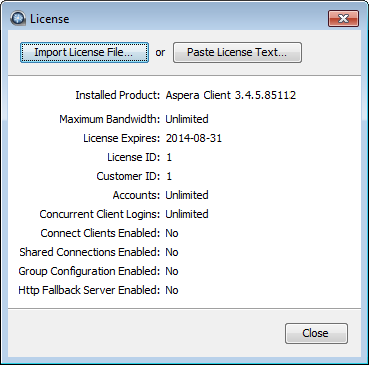Click the Accounts label
Screen dimensions: 369x365
[x=136, y=195]
